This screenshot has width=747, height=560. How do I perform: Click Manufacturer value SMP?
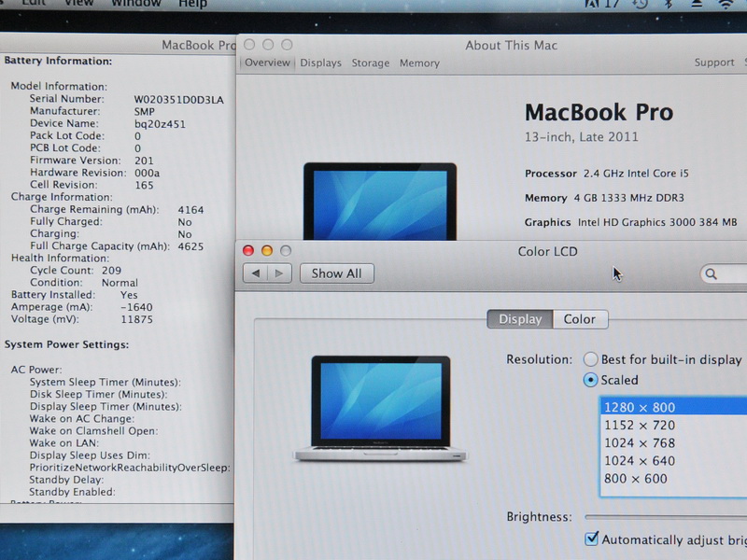145,112
